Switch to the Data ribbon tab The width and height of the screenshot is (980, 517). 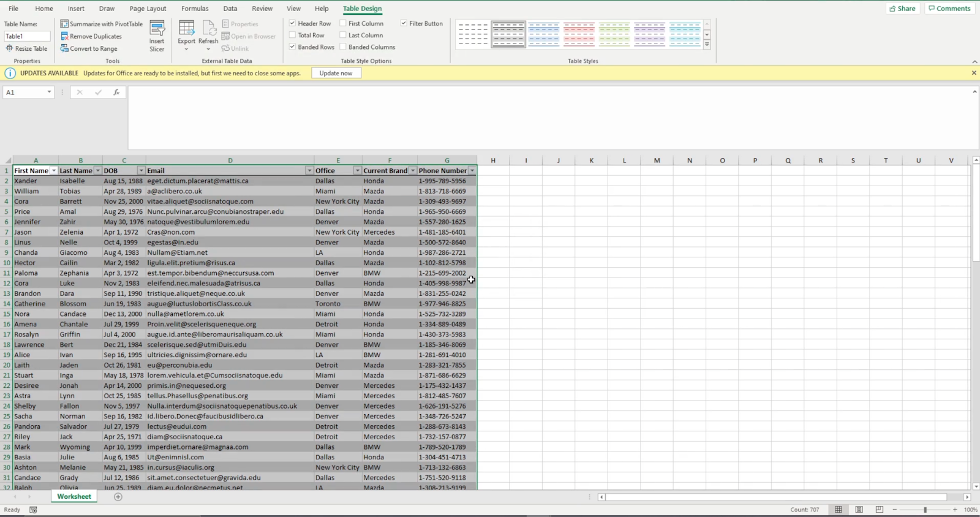coord(230,9)
